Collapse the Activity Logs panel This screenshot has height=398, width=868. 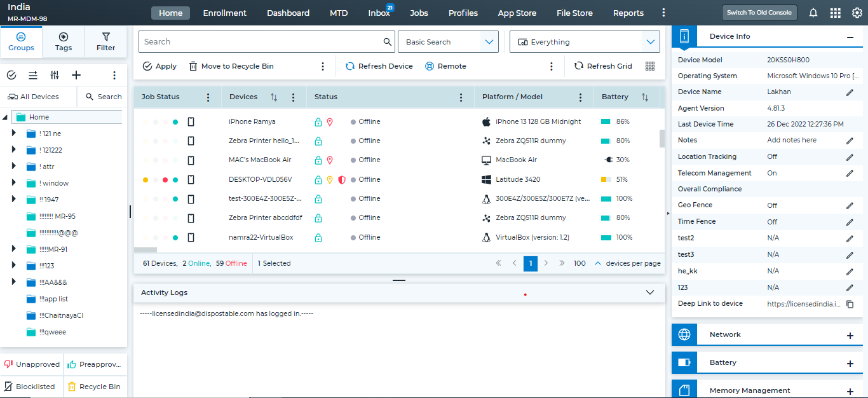pyautogui.click(x=649, y=292)
